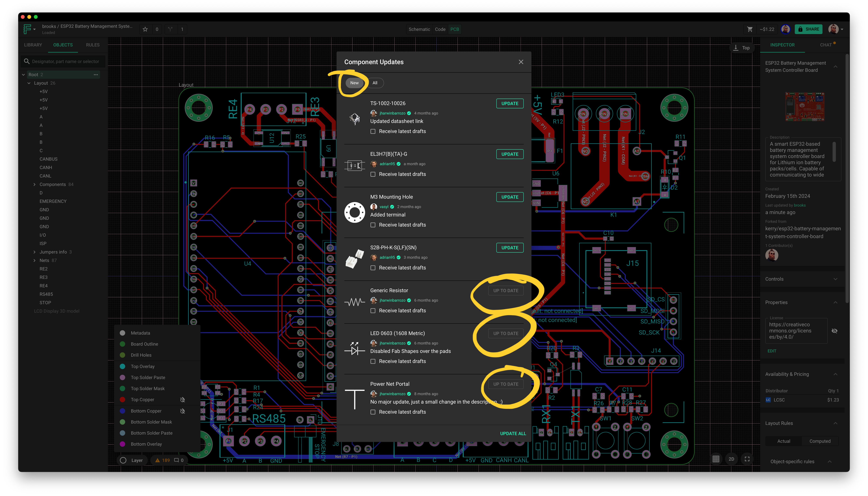Viewport: 868px width, 496px height.
Task: Collapse the Properties section
Action: pyautogui.click(x=835, y=303)
